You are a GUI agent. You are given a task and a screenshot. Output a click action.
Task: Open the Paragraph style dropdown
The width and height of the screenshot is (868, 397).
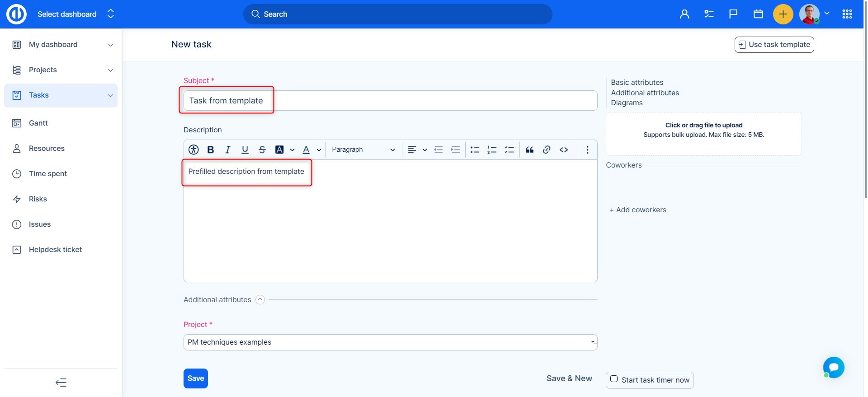363,150
